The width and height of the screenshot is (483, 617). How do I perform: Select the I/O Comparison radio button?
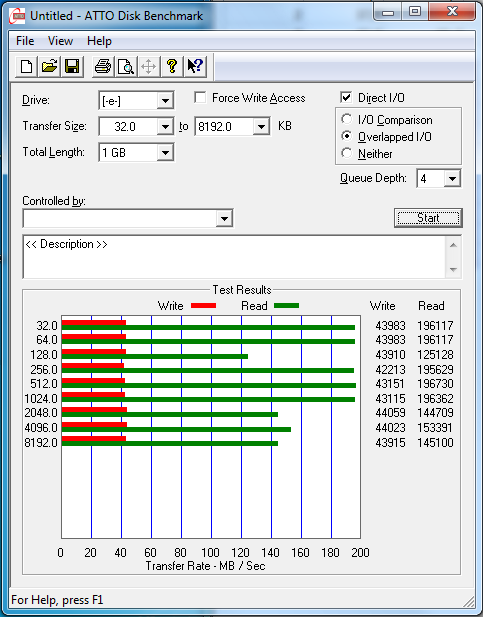point(347,119)
